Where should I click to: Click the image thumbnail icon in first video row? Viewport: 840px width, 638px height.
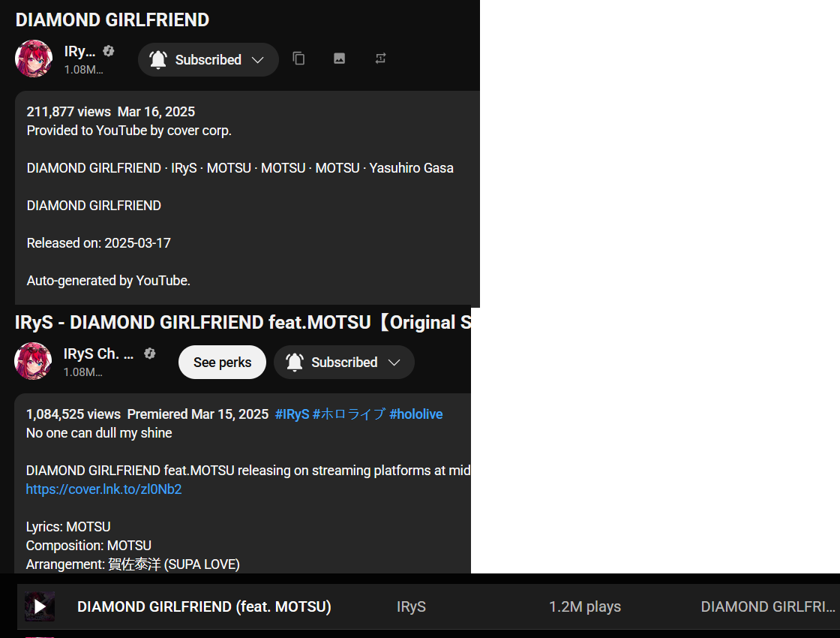339,59
